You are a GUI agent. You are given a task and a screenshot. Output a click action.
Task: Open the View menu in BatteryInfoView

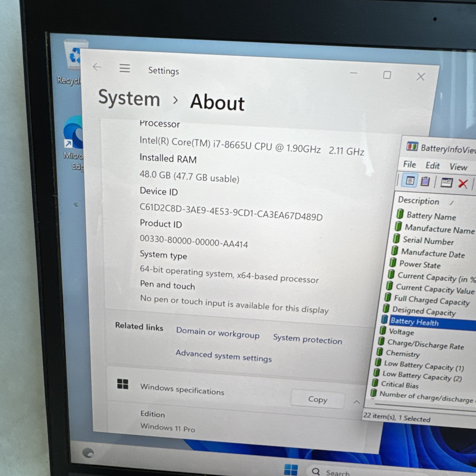click(458, 167)
